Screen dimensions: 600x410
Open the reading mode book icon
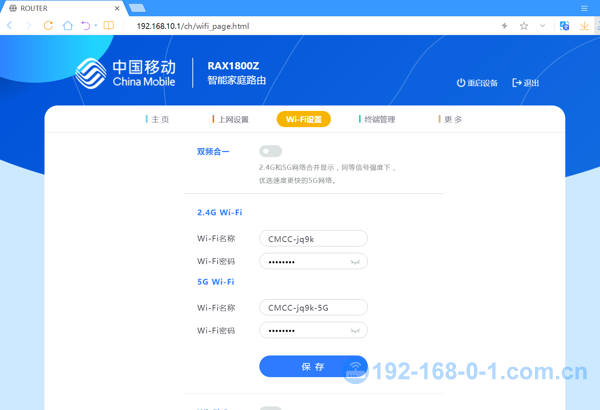tap(109, 26)
